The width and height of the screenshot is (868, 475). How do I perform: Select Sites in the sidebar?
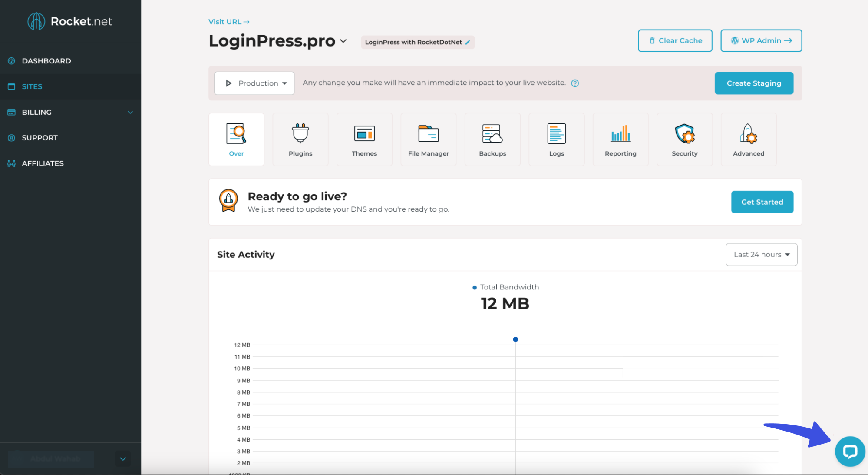pyautogui.click(x=70, y=86)
